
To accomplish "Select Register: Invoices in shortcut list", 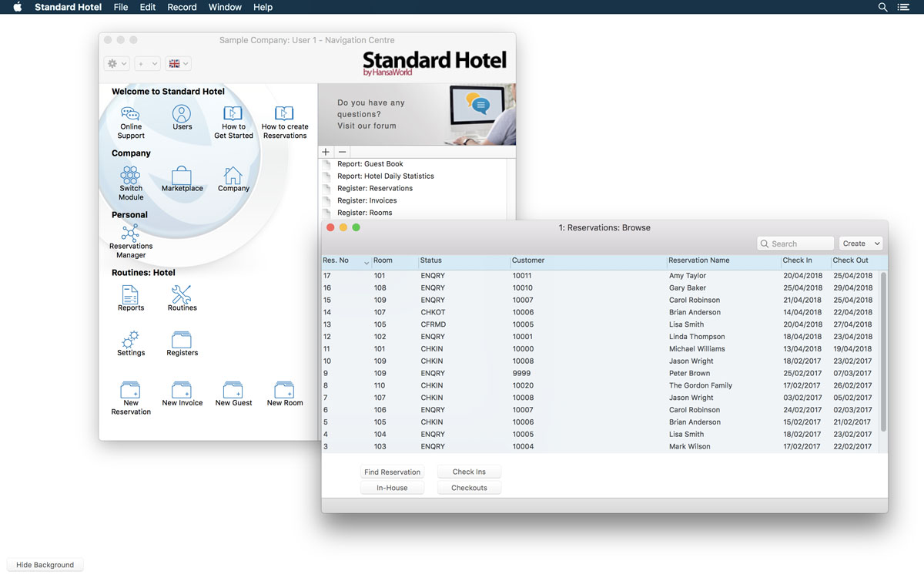I will click(367, 200).
